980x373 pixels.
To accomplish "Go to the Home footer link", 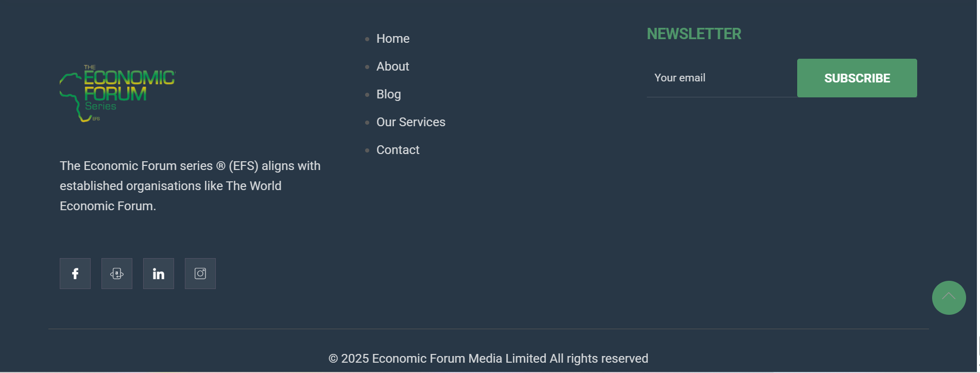I will [x=393, y=39].
